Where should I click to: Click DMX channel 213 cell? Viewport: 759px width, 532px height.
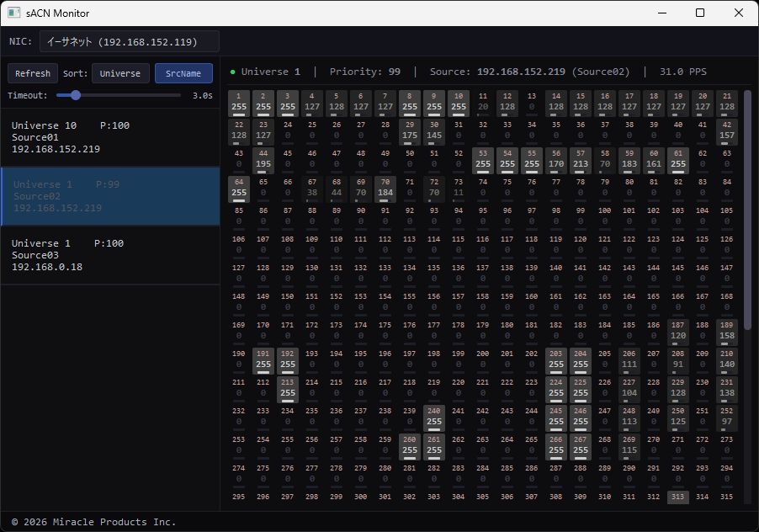pyautogui.click(x=288, y=388)
